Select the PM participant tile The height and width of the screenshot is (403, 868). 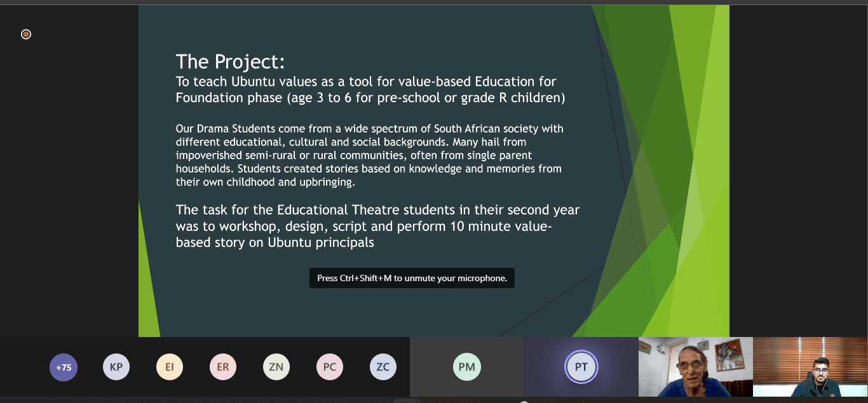pos(467,367)
